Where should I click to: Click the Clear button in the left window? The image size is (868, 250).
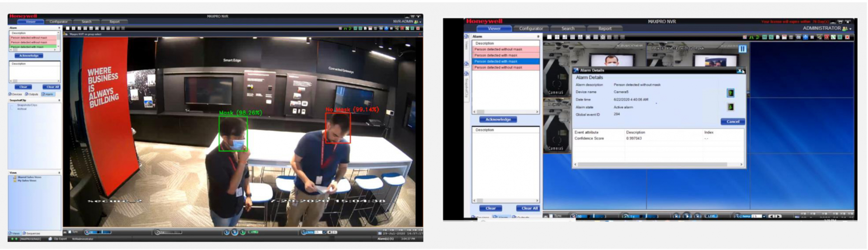click(x=23, y=87)
